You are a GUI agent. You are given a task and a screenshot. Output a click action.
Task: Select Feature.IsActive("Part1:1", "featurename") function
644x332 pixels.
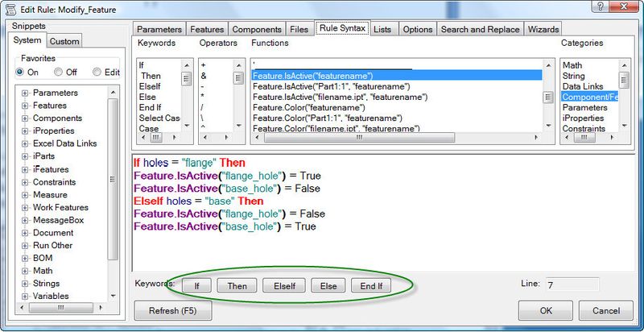coord(331,86)
